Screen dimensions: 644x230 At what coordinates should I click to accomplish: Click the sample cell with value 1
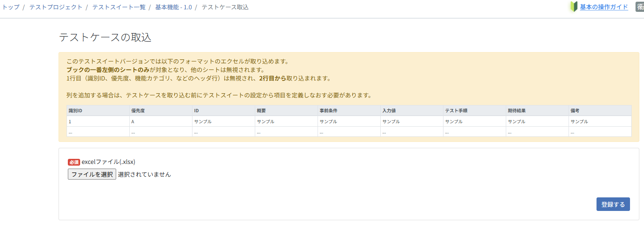98,121
